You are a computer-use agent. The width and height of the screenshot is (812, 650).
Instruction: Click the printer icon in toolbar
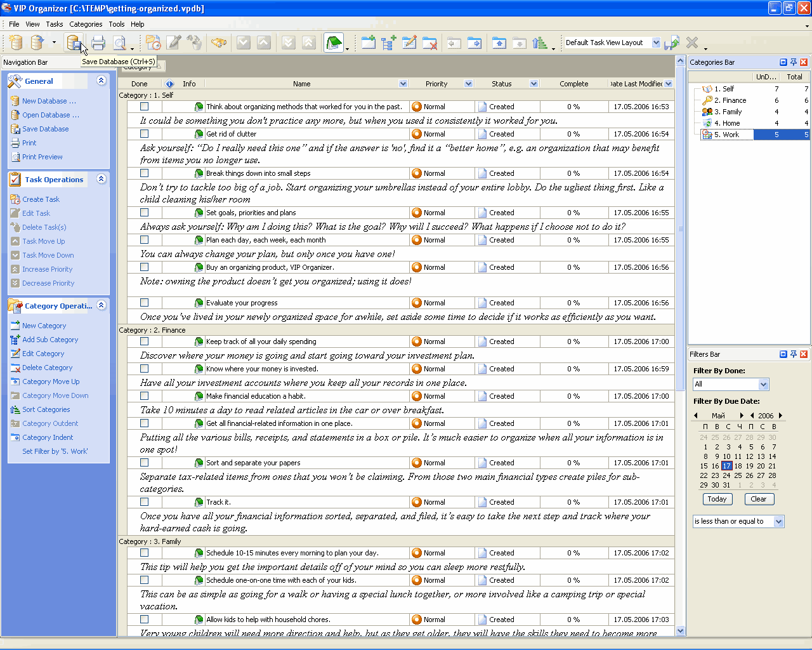(x=98, y=43)
